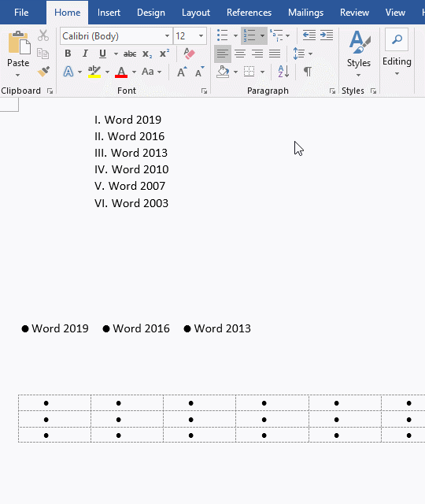This screenshot has height=504, width=425.
Task: Click the font size input field
Action: tap(186, 36)
